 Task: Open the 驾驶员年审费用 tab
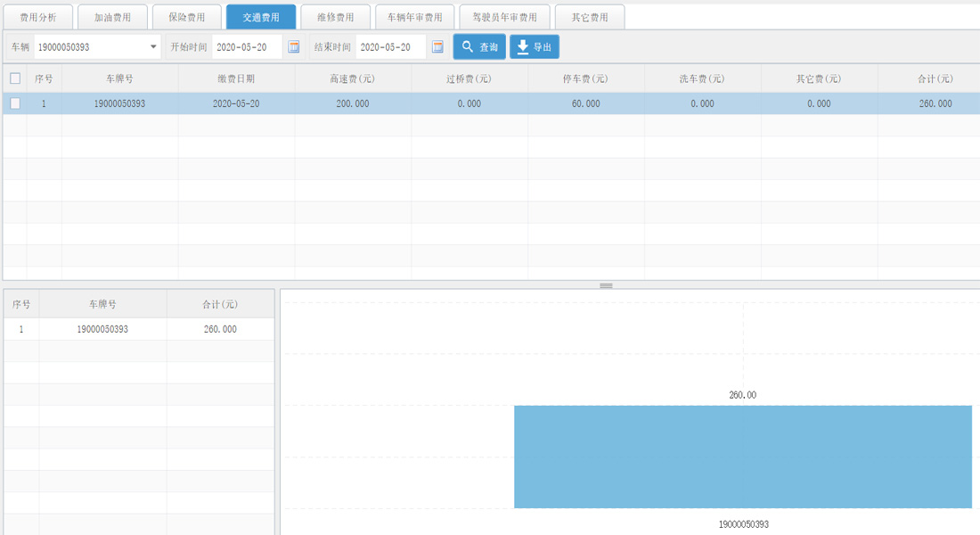coord(504,18)
